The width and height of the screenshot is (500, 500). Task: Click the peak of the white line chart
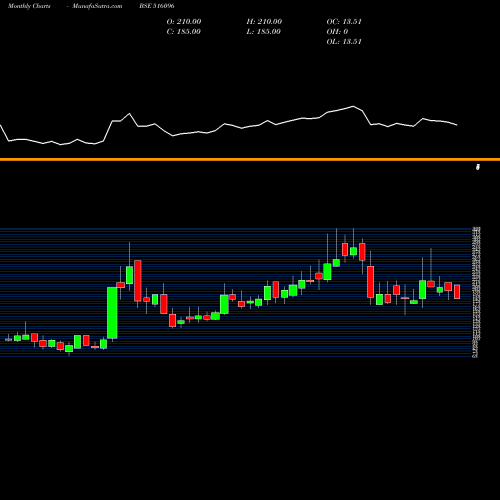pos(353,106)
